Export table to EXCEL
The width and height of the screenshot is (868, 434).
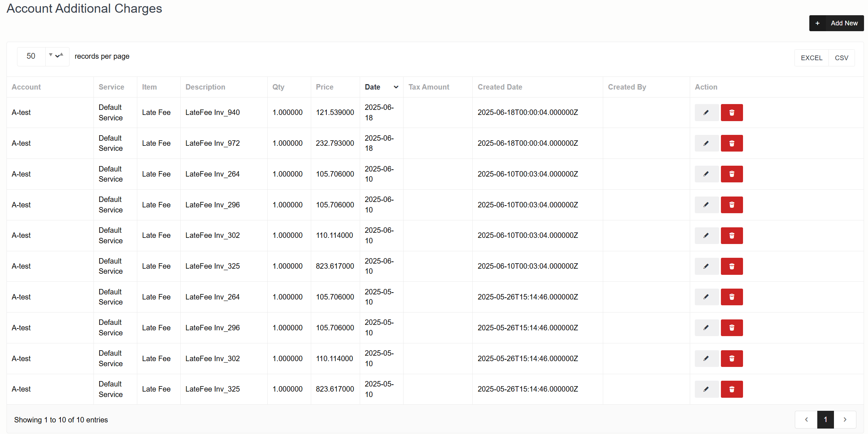pyautogui.click(x=811, y=58)
